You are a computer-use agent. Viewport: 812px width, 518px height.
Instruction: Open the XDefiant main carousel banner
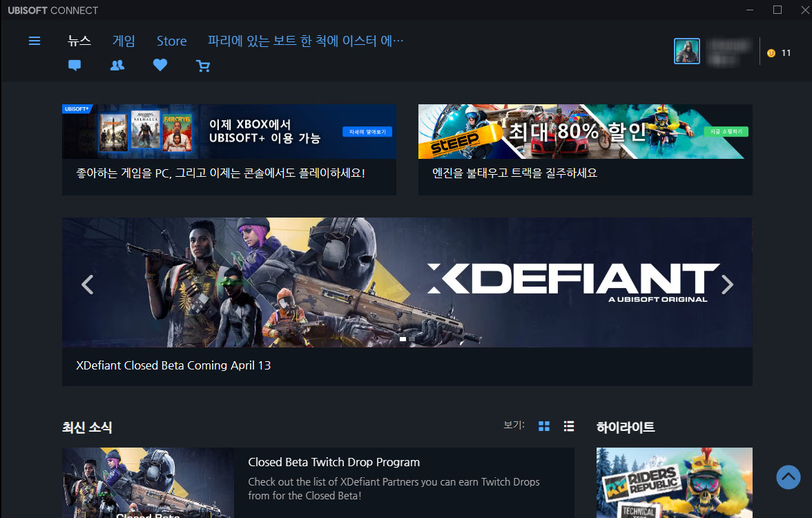tap(407, 282)
